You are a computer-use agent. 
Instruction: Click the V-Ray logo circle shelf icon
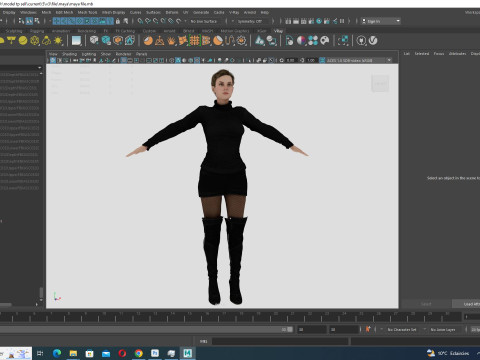point(373,41)
